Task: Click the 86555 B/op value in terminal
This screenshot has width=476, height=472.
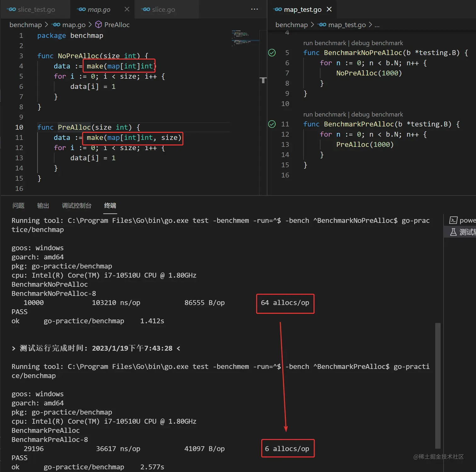Action: click(x=205, y=303)
